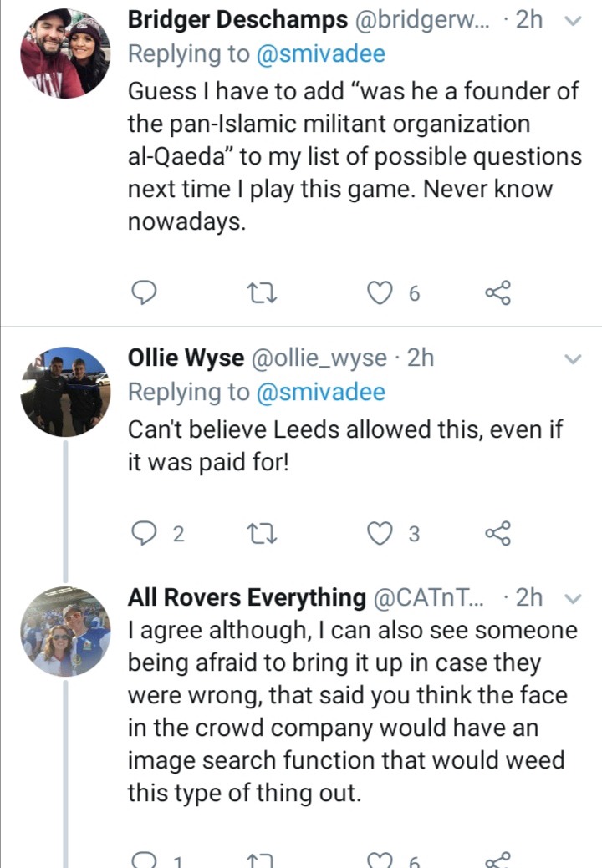Share Bridger Deschamps' tweet
The height and width of the screenshot is (868, 602).
coord(497,292)
